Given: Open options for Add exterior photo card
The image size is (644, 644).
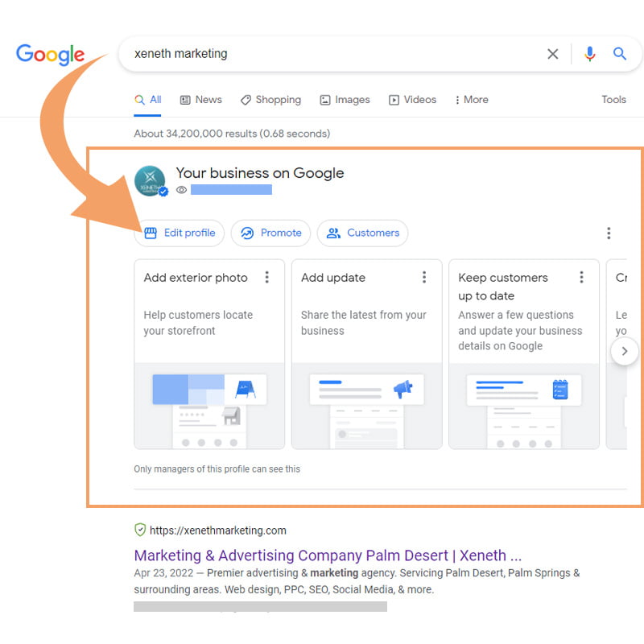Looking at the screenshot, I should click(x=267, y=278).
